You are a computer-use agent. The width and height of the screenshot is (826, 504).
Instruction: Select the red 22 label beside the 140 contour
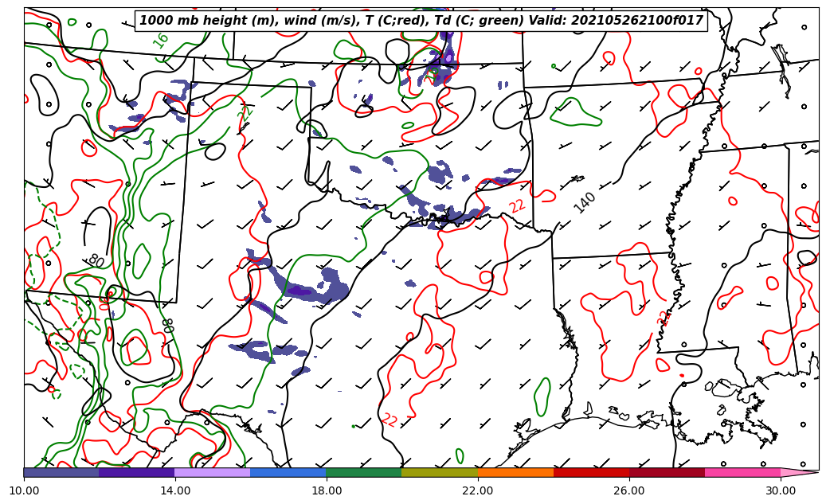pos(518,206)
